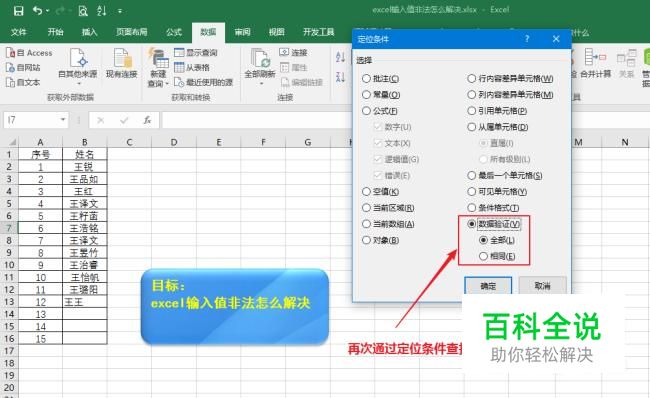Open Customize Quick Access Toolbar arrow
Viewport: 650px width, 398px height.
point(120,11)
